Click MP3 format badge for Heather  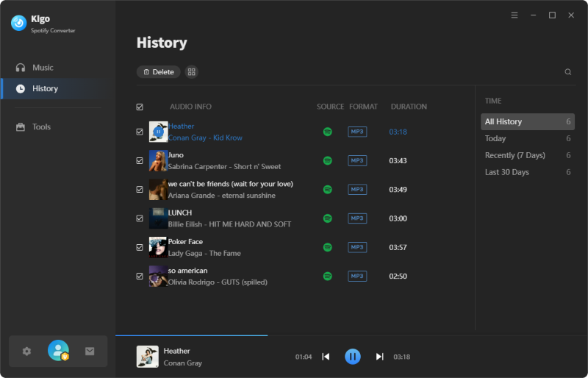pyautogui.click(x=357, y=132)
